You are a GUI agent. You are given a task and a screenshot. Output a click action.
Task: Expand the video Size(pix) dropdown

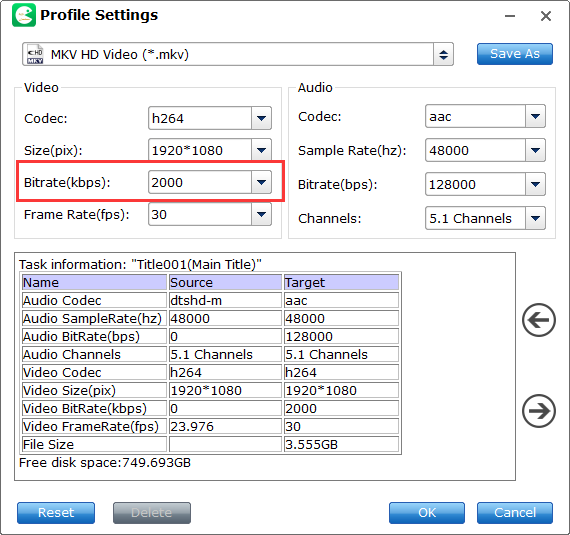[261, 150]
